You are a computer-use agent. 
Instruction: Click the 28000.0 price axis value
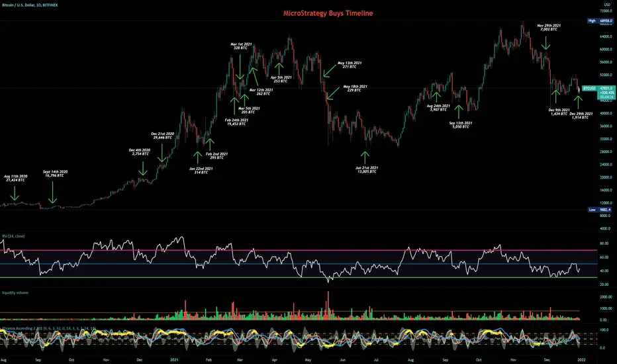tap(606, 152)
